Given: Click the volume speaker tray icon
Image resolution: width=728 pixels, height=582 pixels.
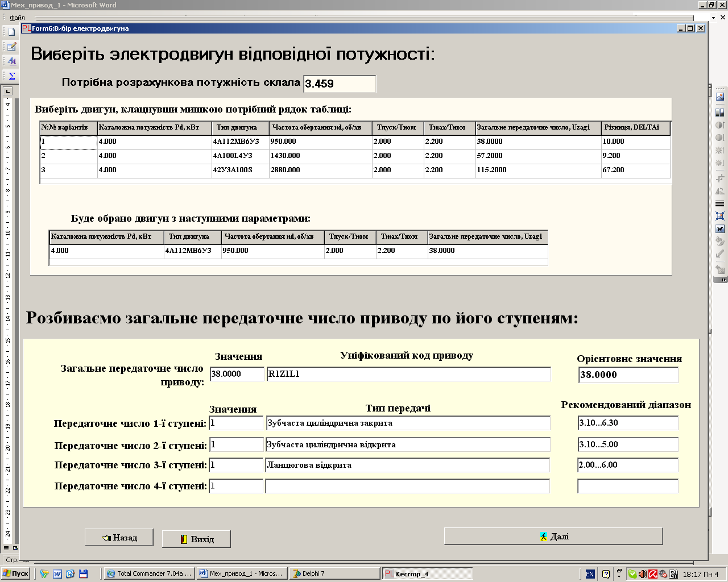Looking at the screenshot, I should [x=642, y=574].
